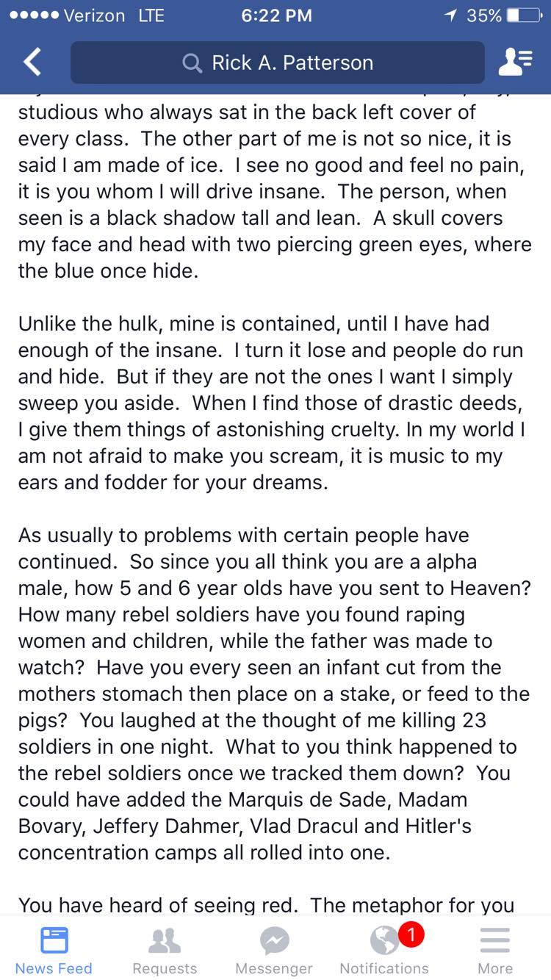Tap the News Feed tab icon
This screenshot has height=980, width=551.
pyautogui.click(x=54, y=940)
